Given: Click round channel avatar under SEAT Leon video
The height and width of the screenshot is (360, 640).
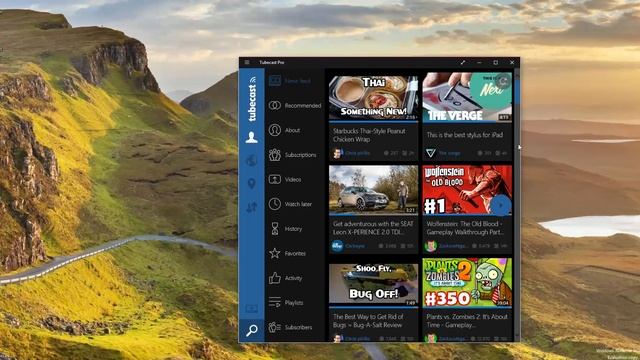Looking at the screenshot, I should tap(337, 246).
